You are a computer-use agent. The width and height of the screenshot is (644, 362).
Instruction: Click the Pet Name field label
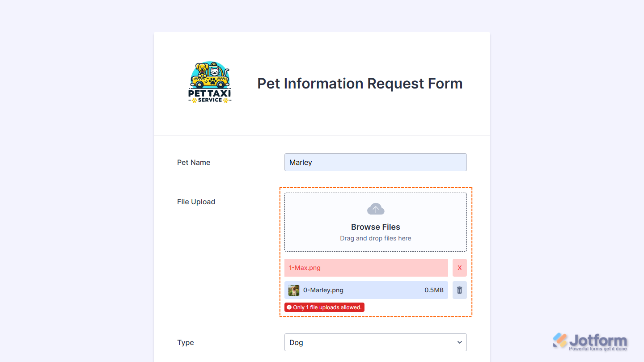pyautogui.click(x=194, y=162)
